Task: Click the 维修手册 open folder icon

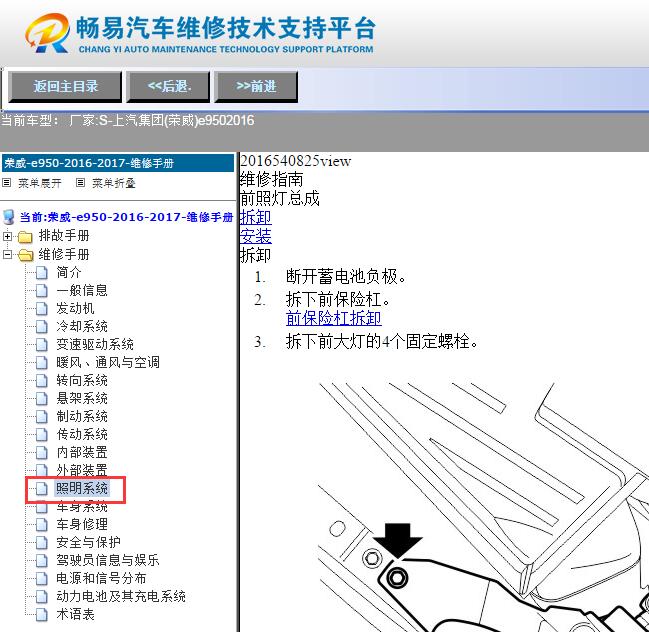Action: (x=26, y=255)
